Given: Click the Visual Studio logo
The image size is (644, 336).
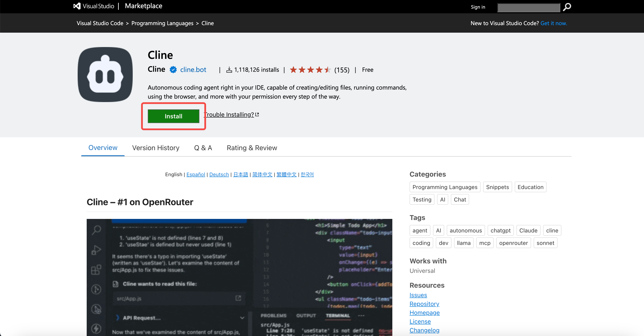Looking at the screenshot, I should pos(94,6).
